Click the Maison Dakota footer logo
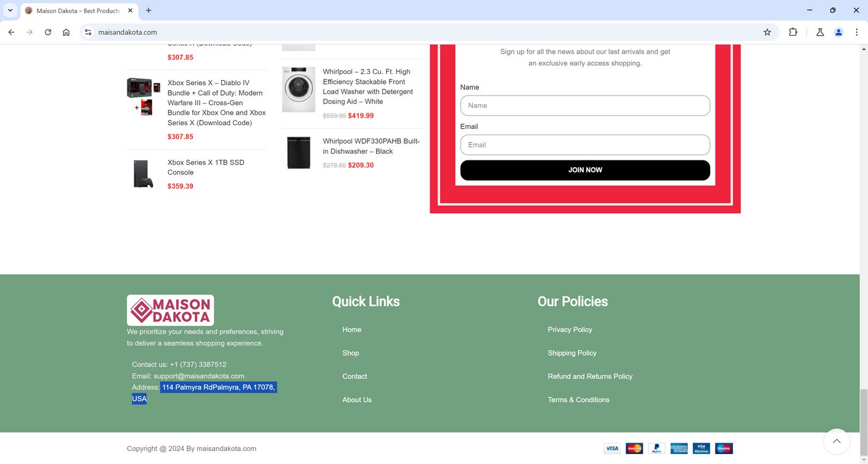Viewport: 868px width, 464px height. coord(170,310)
